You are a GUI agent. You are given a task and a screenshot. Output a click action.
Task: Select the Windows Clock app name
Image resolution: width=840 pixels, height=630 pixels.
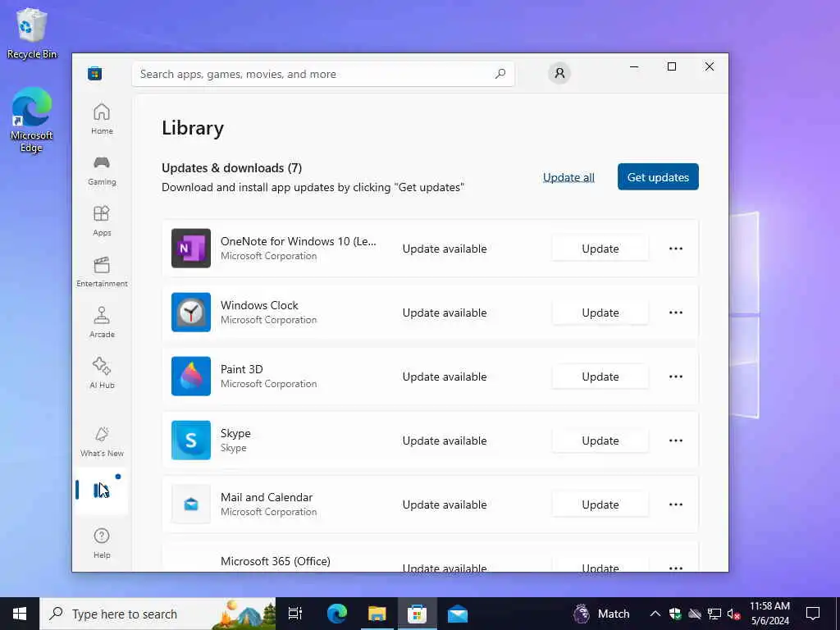tap(259, 305)
